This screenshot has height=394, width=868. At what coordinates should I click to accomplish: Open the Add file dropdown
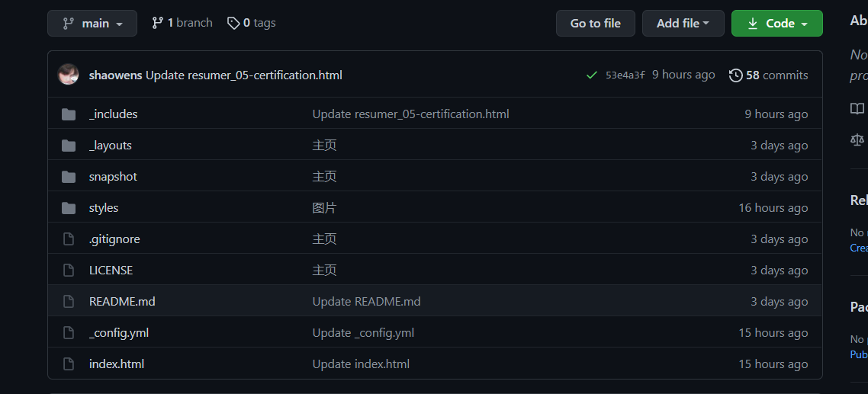pos(683,23)
